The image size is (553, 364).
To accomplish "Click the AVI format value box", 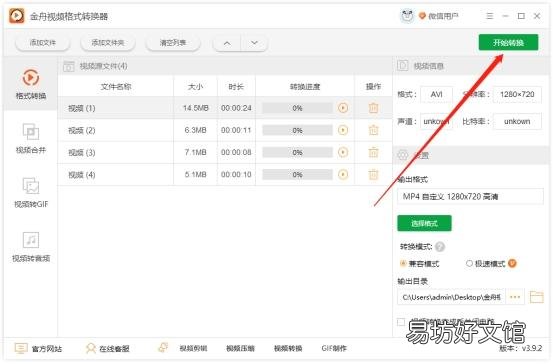I will click(437, 95).
